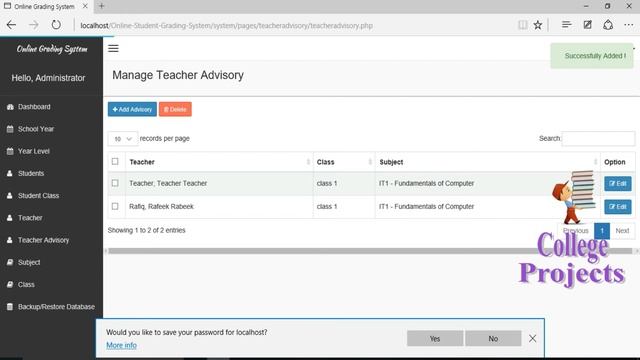Click the 'Successfully Added !' notification
The image size is (640, 360).
pos(592,56)
